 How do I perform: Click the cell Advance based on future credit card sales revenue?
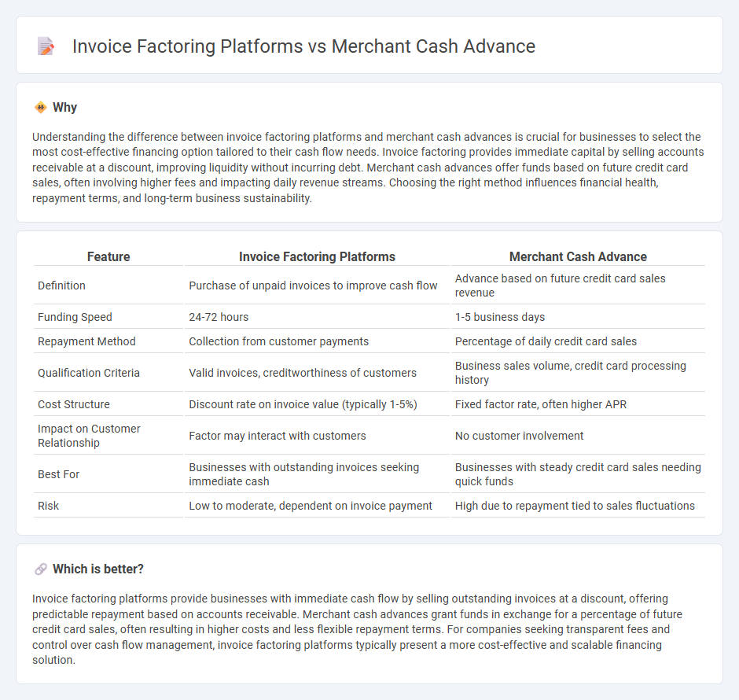click(x=578, y=286)
